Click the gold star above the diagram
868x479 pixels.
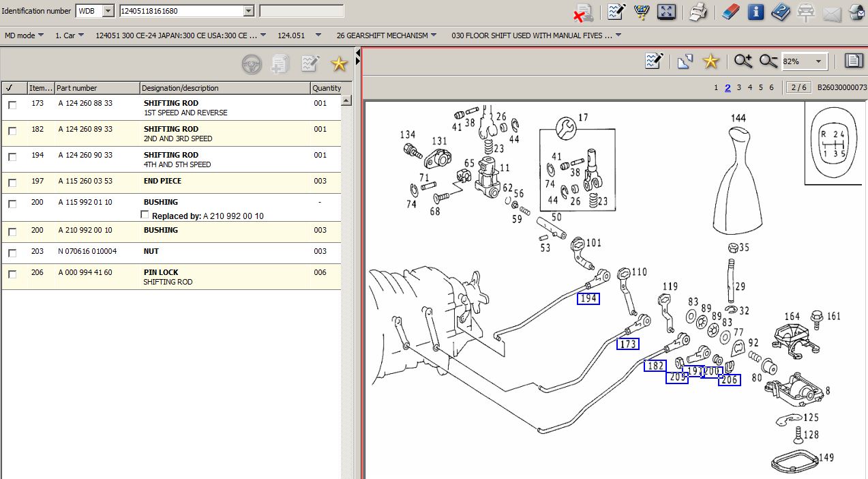[x=711, y=61]
